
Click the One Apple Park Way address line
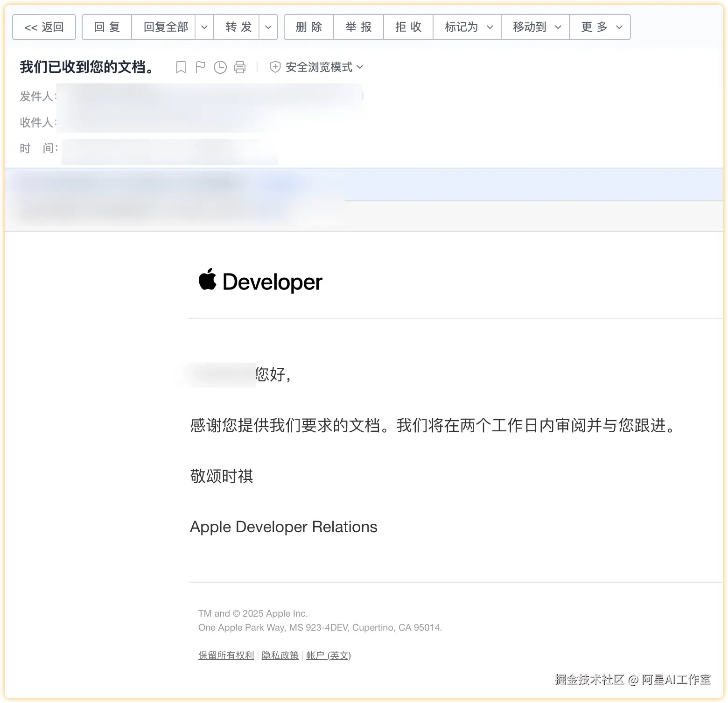320,627
